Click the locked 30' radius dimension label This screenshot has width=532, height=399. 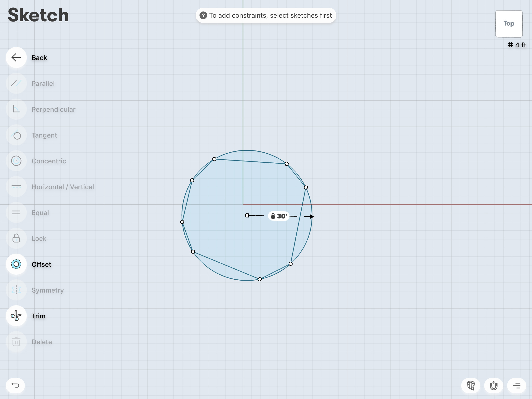click(x=278, y=216)
